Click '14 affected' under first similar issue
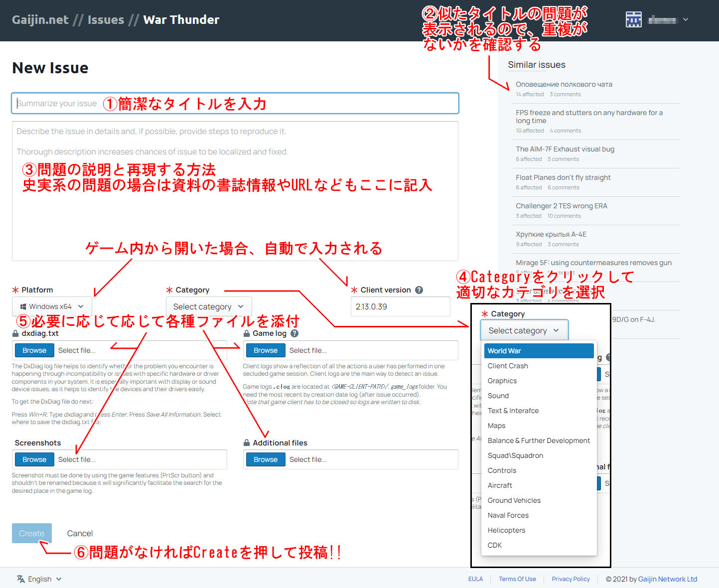Screen dimensions: 719x588 (530, 95)
